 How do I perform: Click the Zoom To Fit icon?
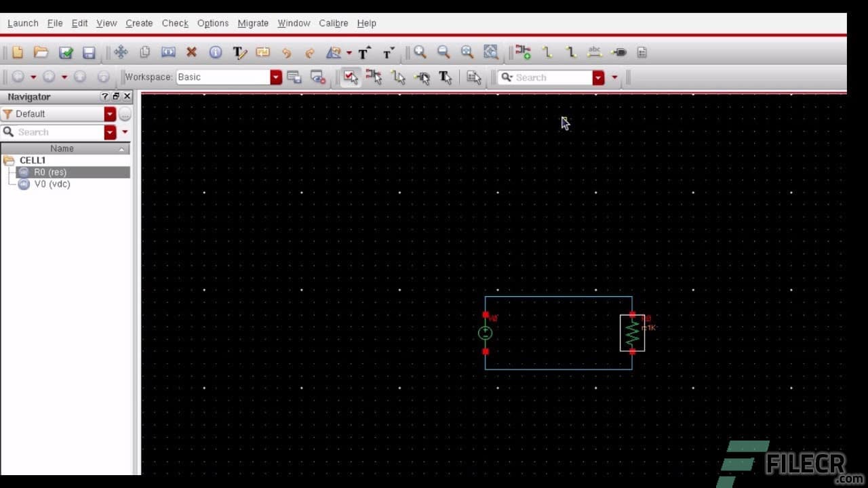coord(467,52)
